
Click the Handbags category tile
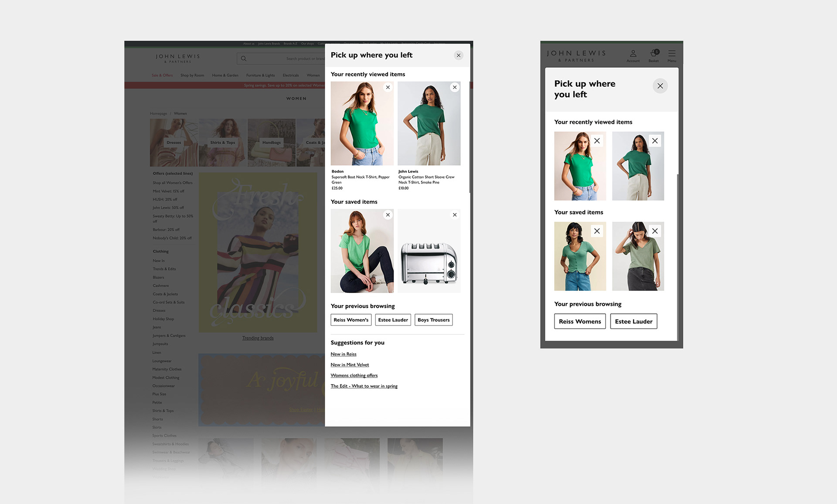272,143
